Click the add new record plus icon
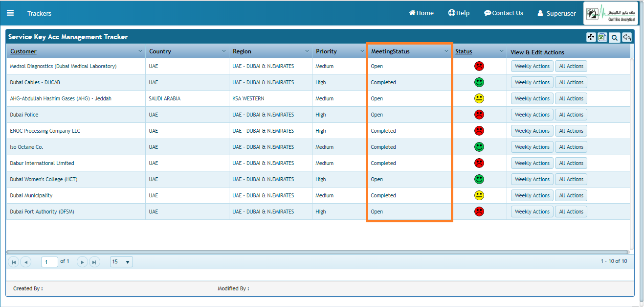Screen dimensions: 644x307 pos(591,37)
